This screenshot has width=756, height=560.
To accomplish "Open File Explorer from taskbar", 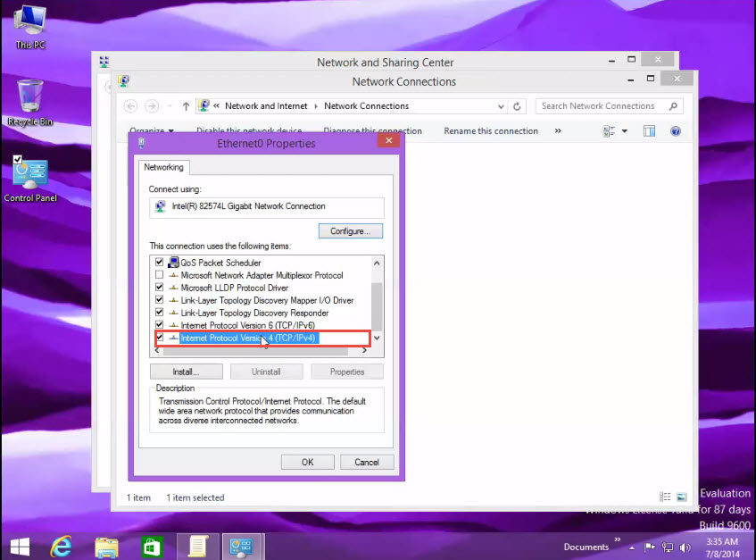I will [106, 547].
